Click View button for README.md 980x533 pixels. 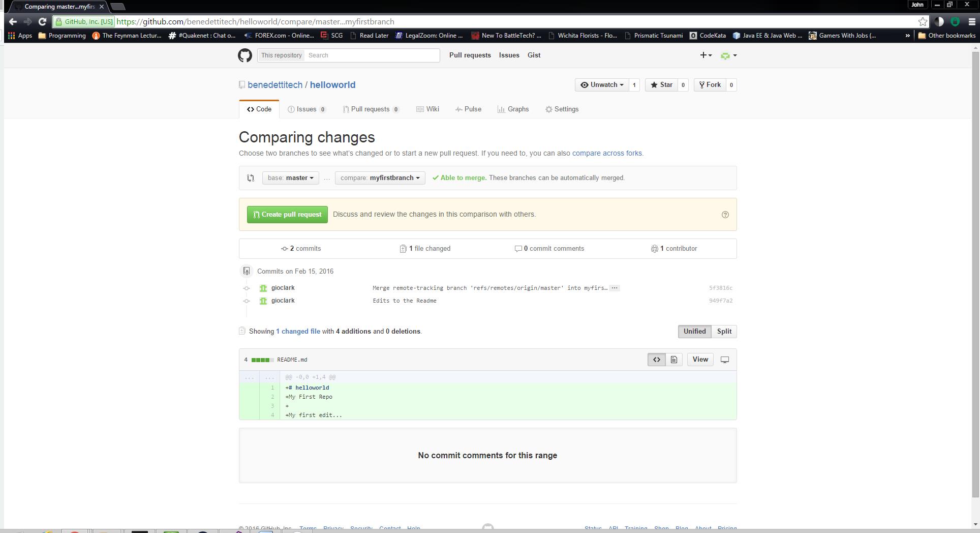pyautogui.click(x=700, y=360)
